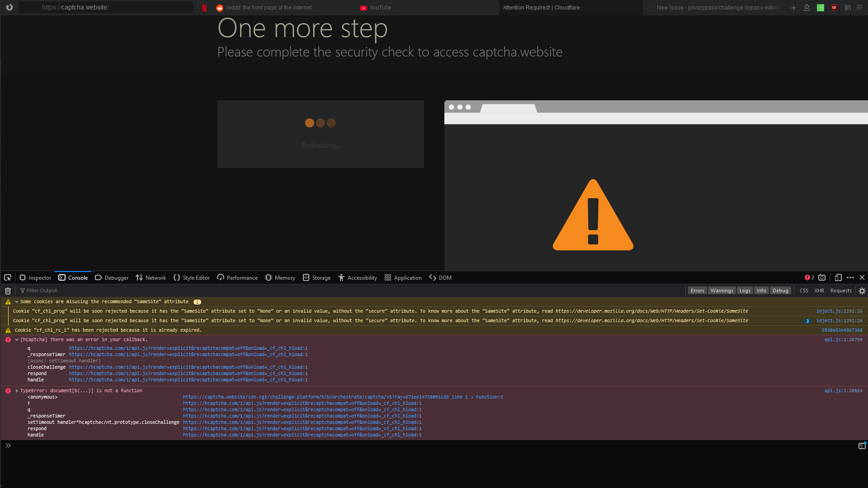Take a screenshot with devtools camera icon
The height and width of the screenshot is (488, 868).
tap(822, 277)
